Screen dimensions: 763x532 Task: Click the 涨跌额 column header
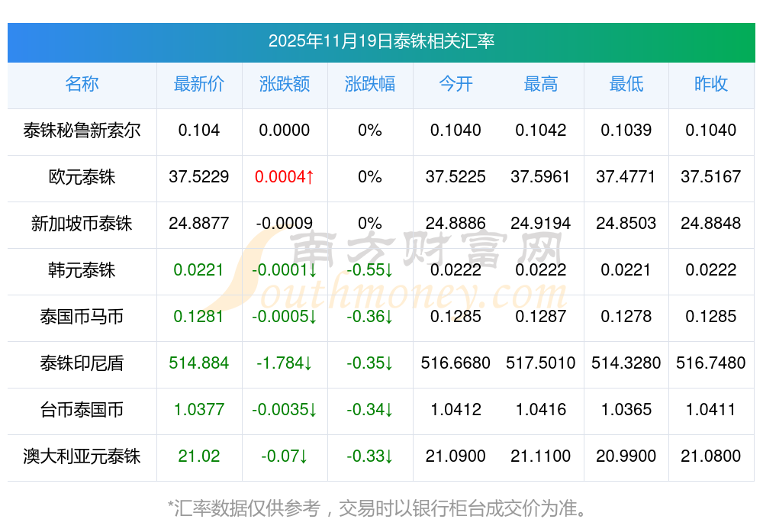[x=285, y=84]
